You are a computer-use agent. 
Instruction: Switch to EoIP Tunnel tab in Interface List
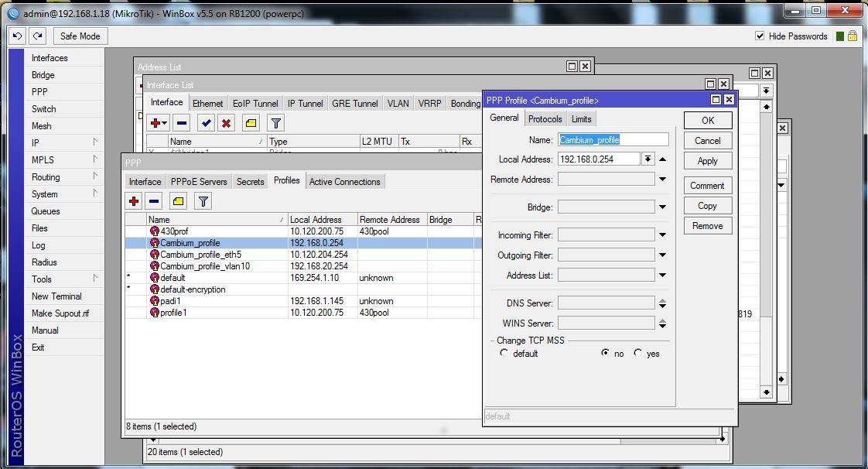pos(255,104)
